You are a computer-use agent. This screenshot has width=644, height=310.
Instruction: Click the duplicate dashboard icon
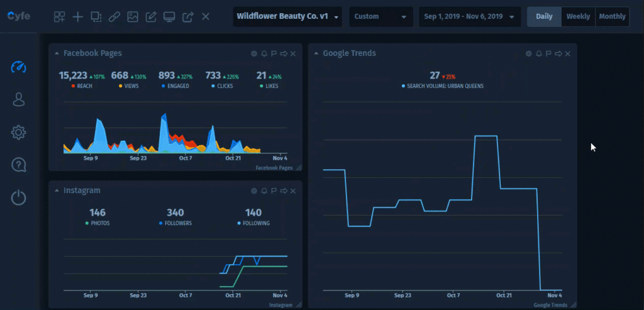point(96,17)
